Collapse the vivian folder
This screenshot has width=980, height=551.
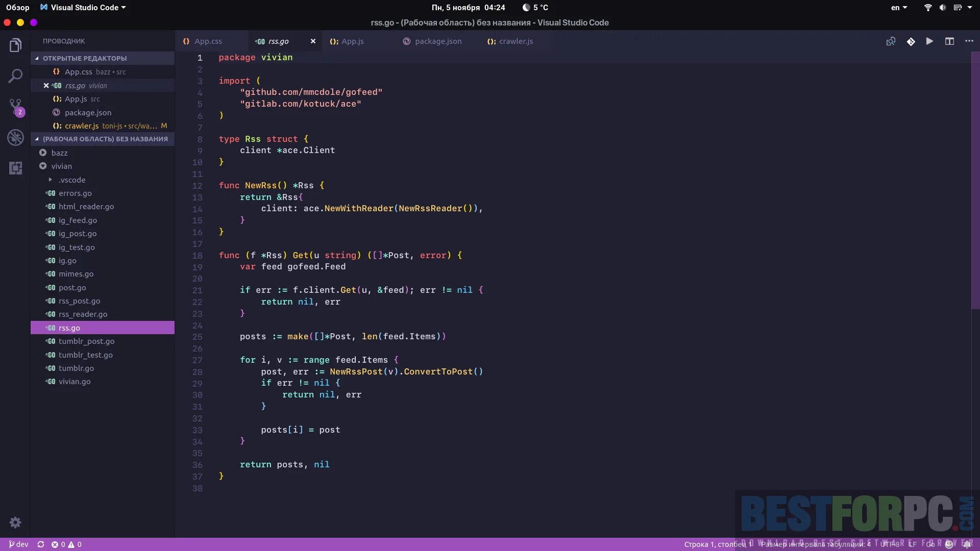(x=43, y=166)
